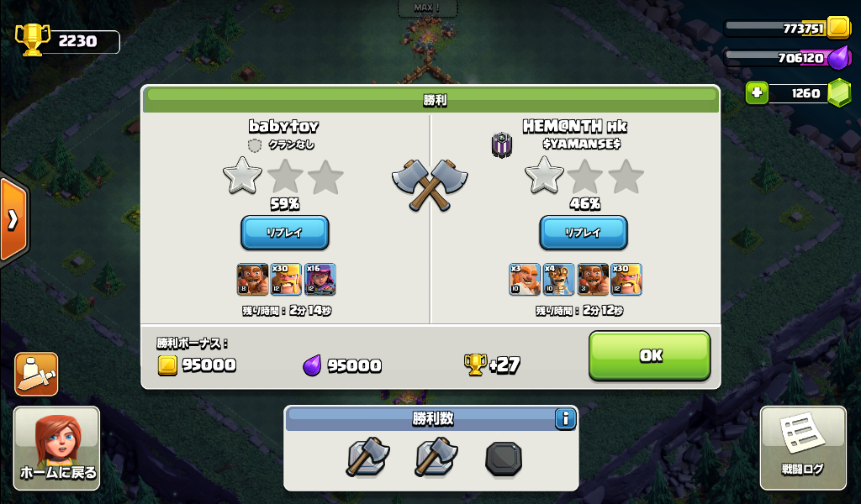Watch HEM@NTH hk's replay (リプレイ)
This screenshot has width=861, height=504.
[x=584, y=233]
